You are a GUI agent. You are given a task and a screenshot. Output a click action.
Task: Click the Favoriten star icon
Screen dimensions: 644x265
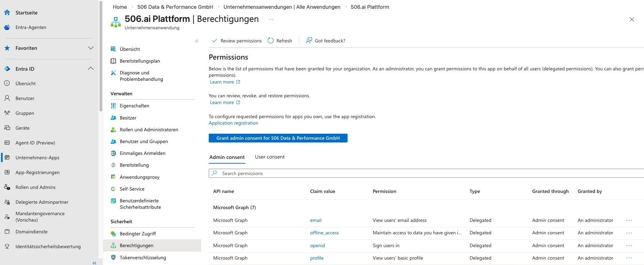point(7,48)
